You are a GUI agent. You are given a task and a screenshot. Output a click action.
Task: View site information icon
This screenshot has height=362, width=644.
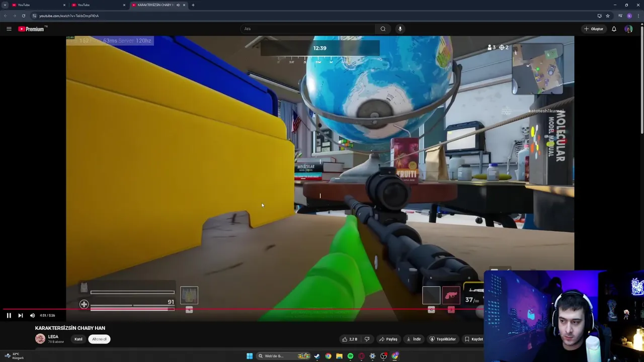[x=34, y=16]
